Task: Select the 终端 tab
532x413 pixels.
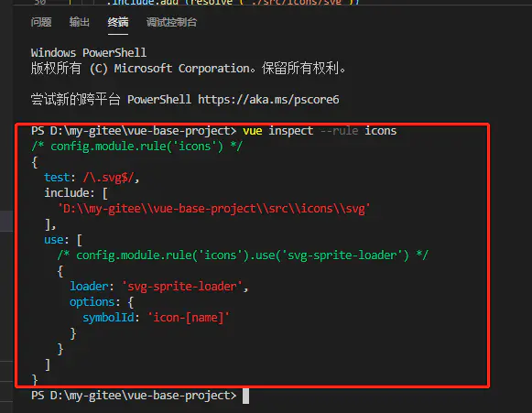Action: 118,22
